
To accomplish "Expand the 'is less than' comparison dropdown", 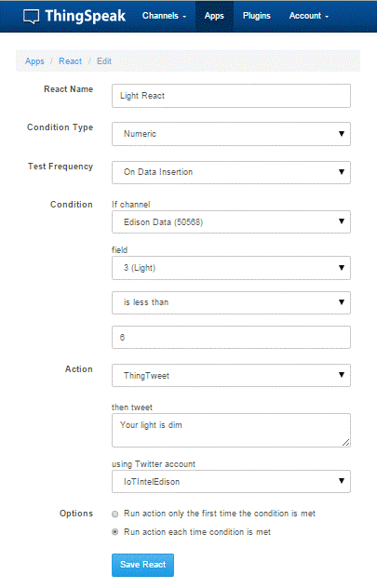I will pyautogui.click(x=231, y=302).
